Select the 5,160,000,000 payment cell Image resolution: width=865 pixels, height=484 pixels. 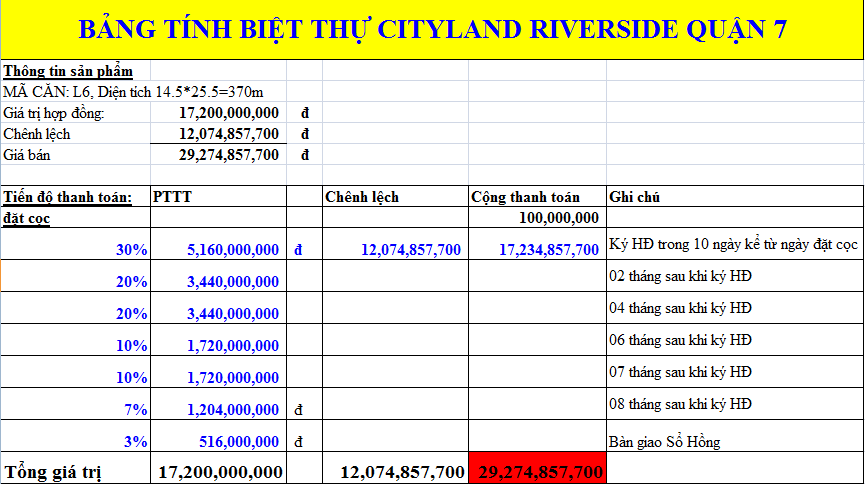[218, 244]
